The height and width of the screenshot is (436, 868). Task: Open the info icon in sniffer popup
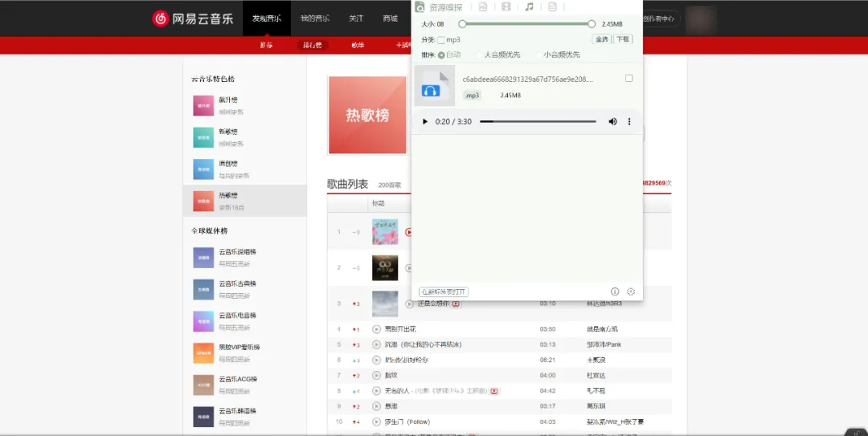coord(615,291)
